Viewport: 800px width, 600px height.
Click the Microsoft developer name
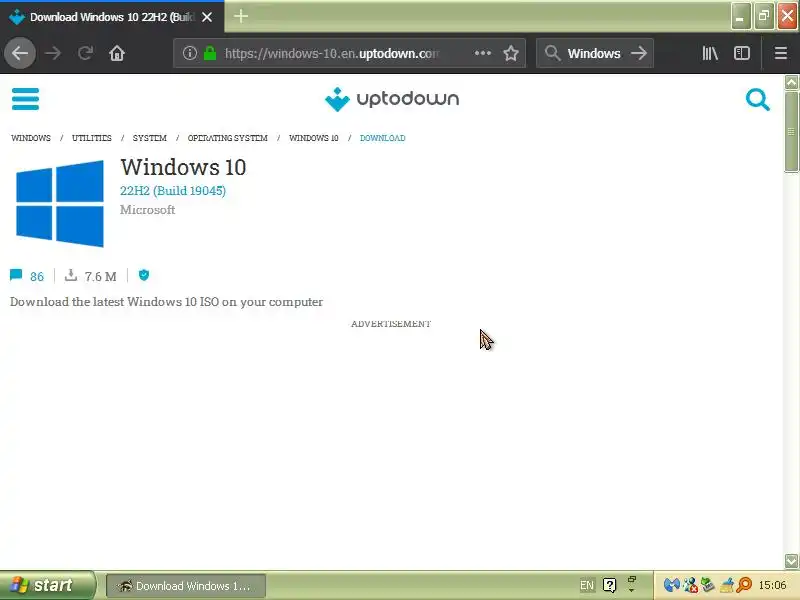coord(147,210)
